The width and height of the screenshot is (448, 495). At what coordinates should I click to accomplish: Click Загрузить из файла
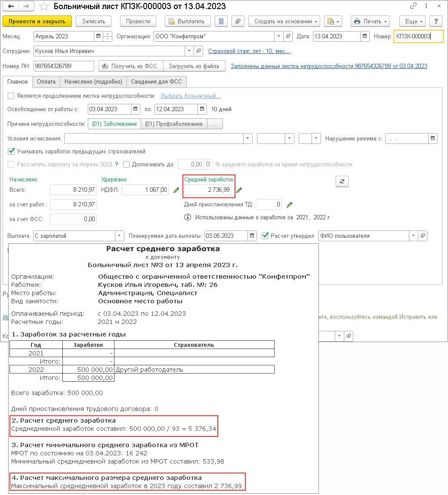point(194,66)
